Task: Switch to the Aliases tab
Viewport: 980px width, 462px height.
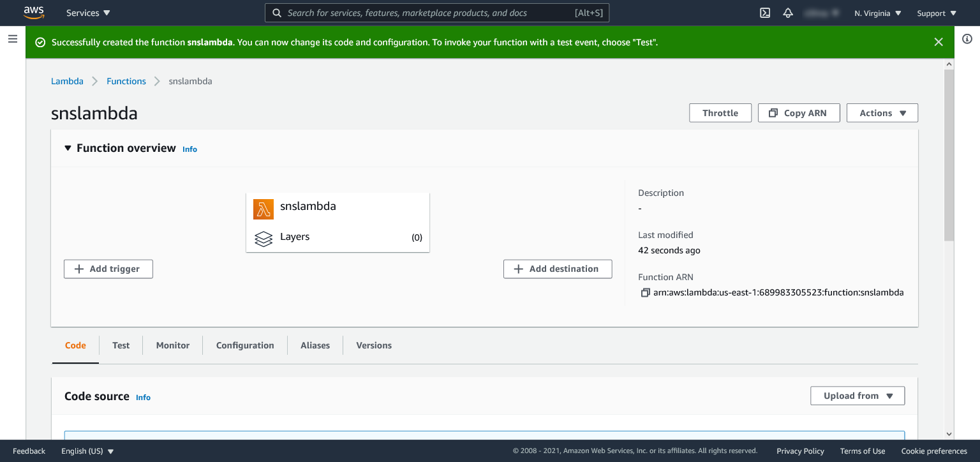Action: [315, 345]
